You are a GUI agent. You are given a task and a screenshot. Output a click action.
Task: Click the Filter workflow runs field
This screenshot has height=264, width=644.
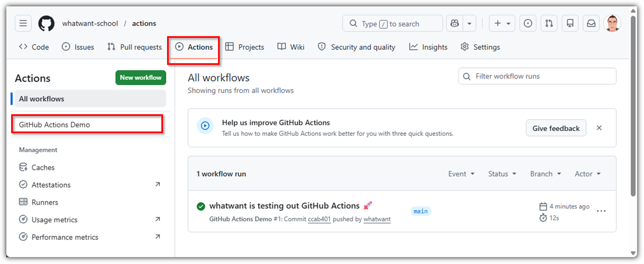(x=537, y=76)
